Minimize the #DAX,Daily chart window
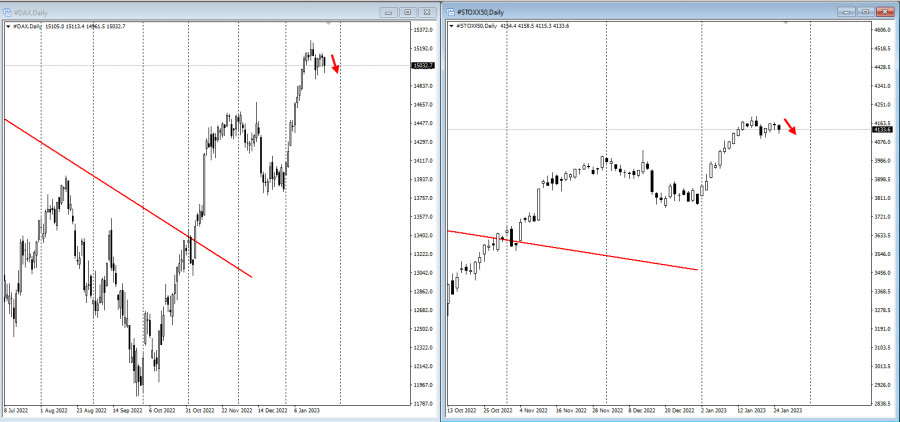Viewport: 900px width, 422px height. (389, 12)
